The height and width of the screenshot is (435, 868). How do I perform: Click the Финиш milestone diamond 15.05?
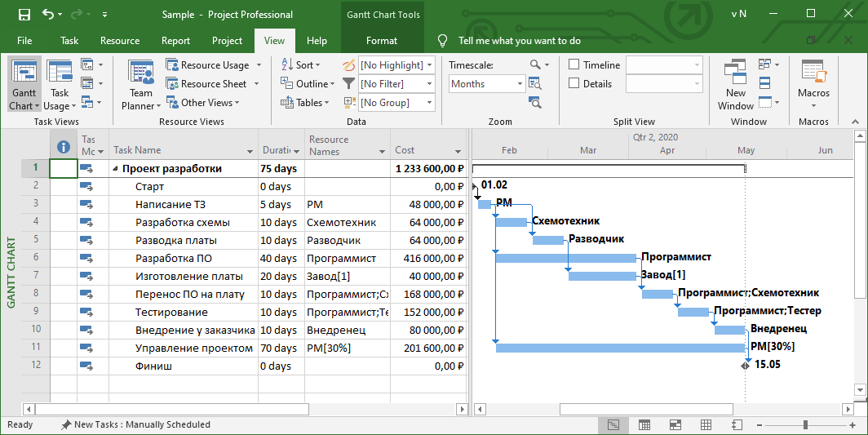point(745,365)
